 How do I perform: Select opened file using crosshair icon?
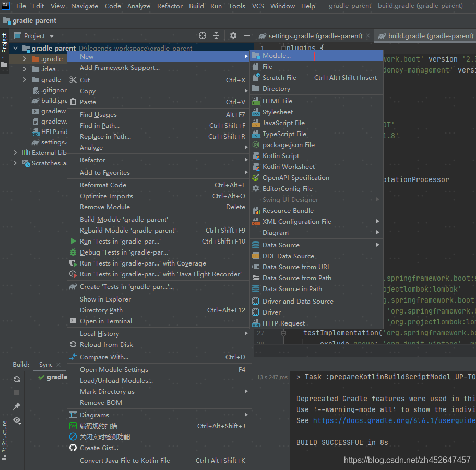(x=203, y=35)
